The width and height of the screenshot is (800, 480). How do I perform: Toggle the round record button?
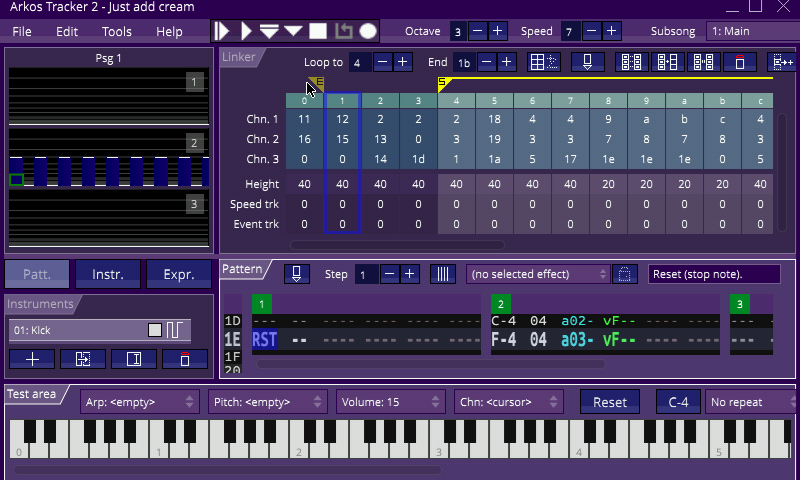click(x=368, y=31)
